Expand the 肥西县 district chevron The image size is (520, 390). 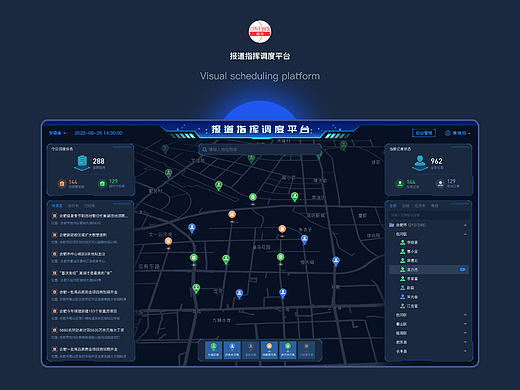pos(465,342)
